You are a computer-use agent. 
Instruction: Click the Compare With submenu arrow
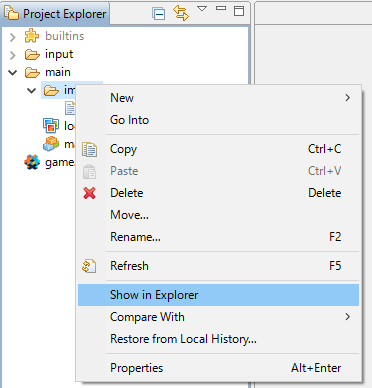click(348, 317)
